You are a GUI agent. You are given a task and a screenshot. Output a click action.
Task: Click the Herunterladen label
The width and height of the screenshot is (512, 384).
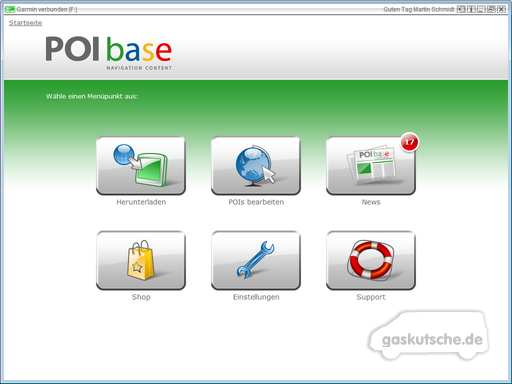click(141, 202)
